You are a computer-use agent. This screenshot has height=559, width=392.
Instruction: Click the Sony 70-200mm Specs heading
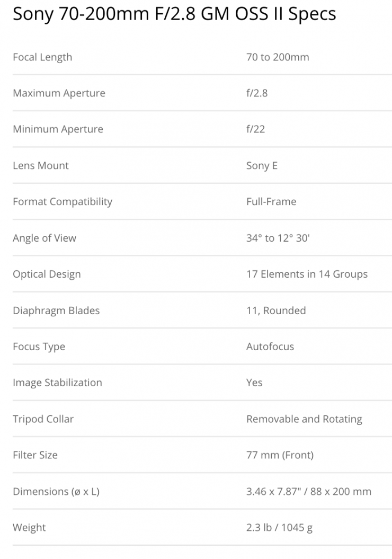coord(174,14)
